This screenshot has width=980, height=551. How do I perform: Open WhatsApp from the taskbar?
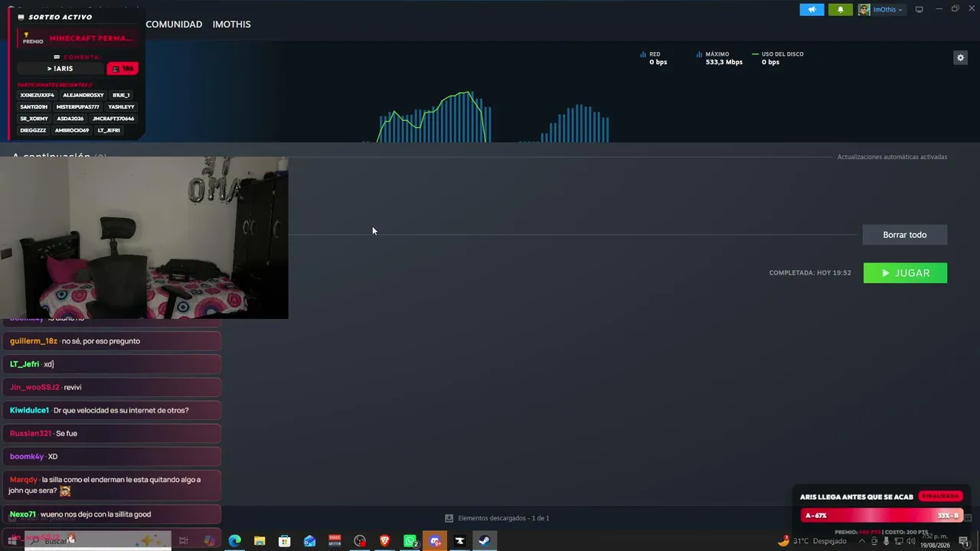(410, 541)
